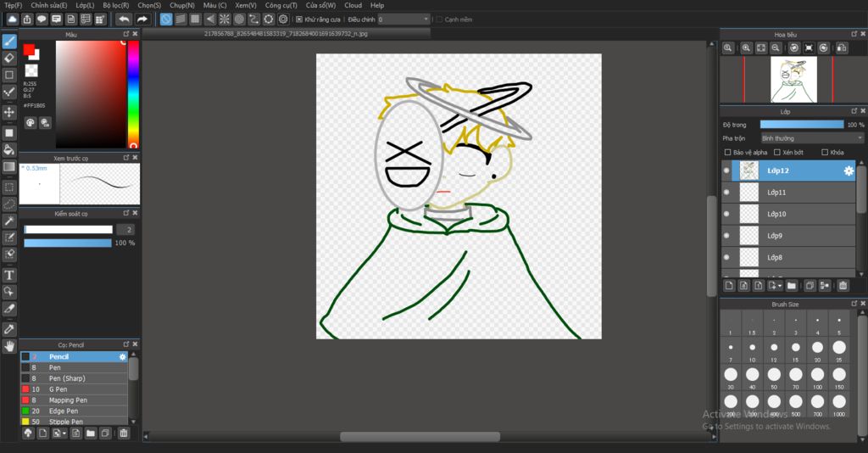
Task: Open the Công cụ(T) menu
Action: click(x=281, y=5)
